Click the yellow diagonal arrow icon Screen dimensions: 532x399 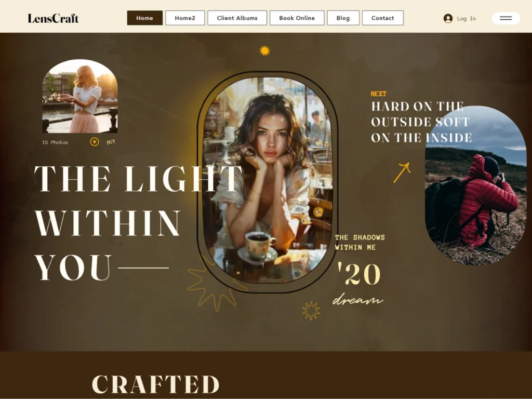click(402, 172)
